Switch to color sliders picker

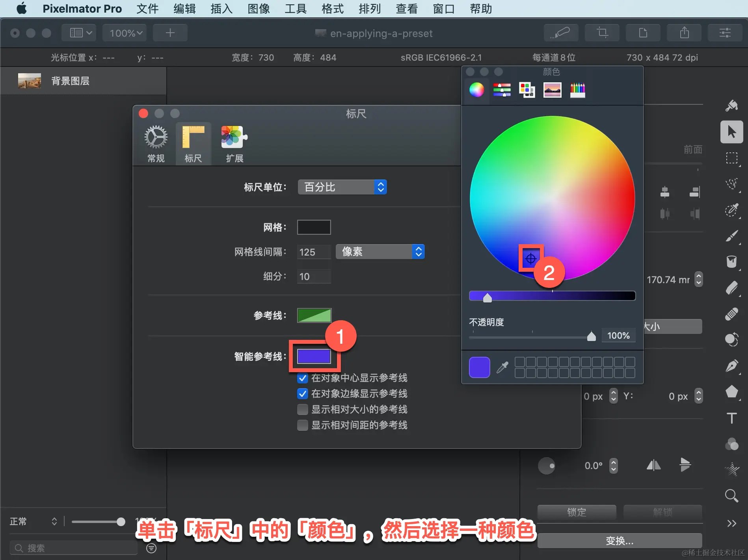pos(502,90)
